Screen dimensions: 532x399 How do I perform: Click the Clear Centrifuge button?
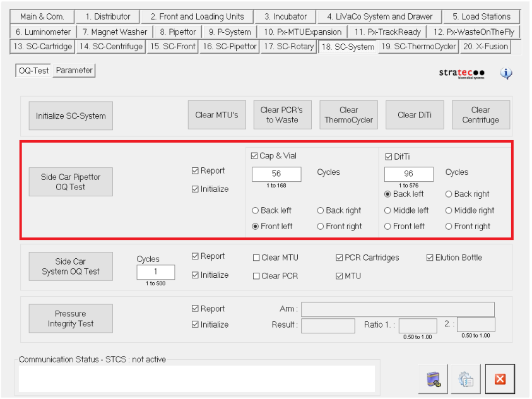[x=480, y=115]
